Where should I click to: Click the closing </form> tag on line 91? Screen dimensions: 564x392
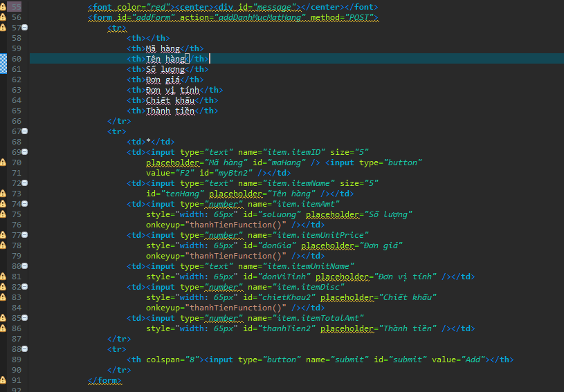104,380
